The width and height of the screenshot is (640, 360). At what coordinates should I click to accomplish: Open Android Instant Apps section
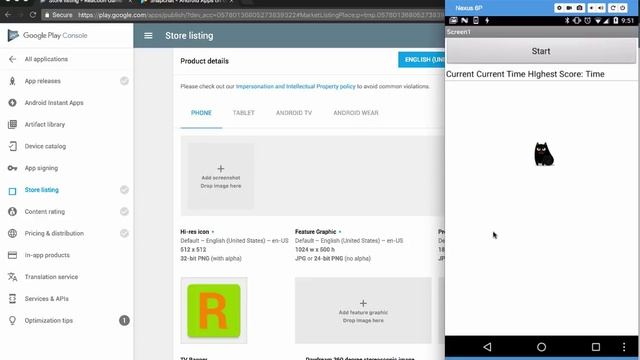click(54, 103)
